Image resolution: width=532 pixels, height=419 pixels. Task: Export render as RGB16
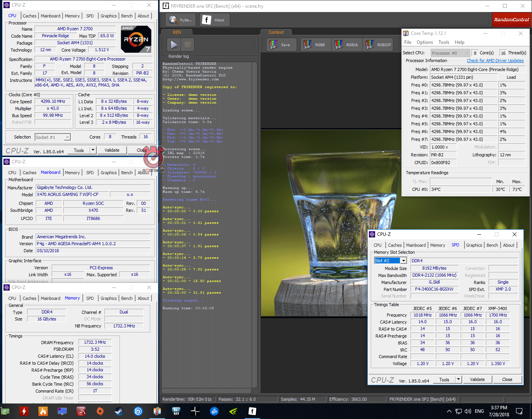pos(346,45)
